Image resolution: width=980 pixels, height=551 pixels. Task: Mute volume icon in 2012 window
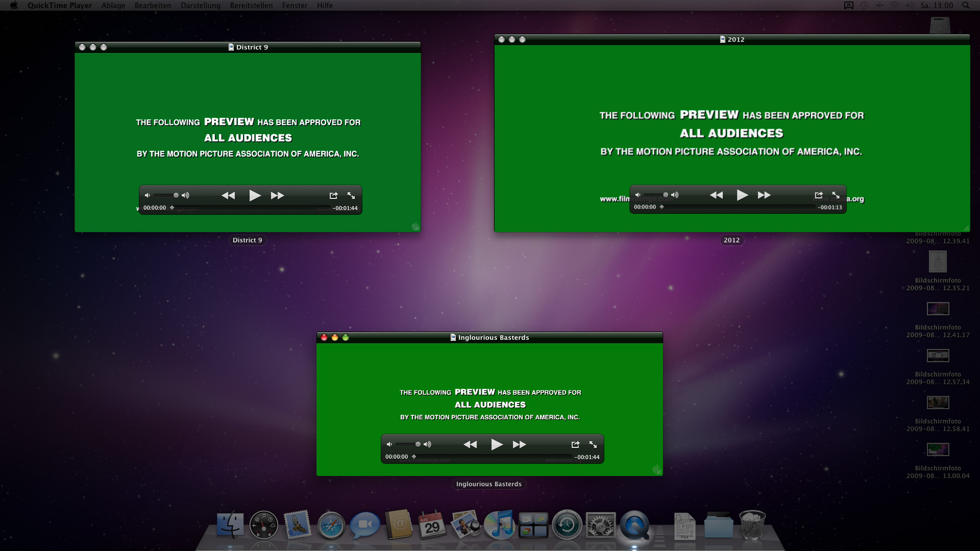click(638, 195)
